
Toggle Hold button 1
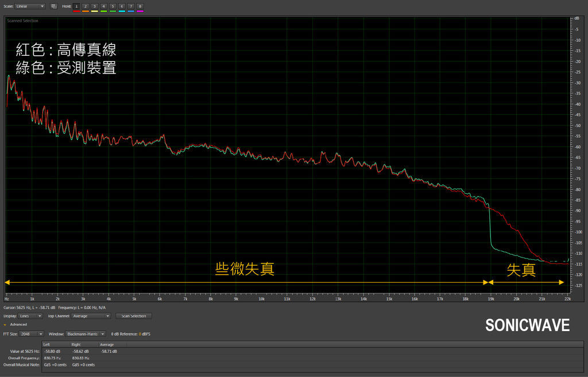(76, 6)
